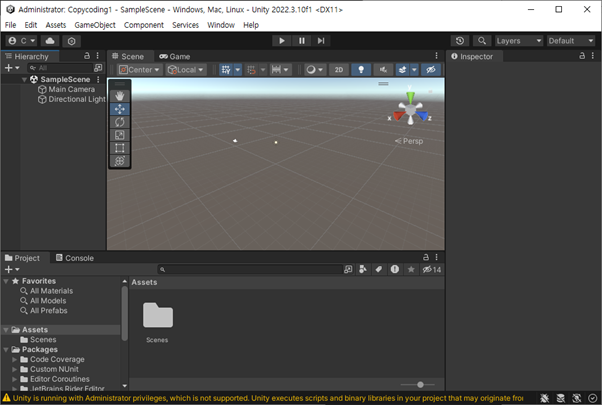Click the Scene orientation gizmo
Image resolution: width=602 pixels, height=405 pixels.
[410, 109]
